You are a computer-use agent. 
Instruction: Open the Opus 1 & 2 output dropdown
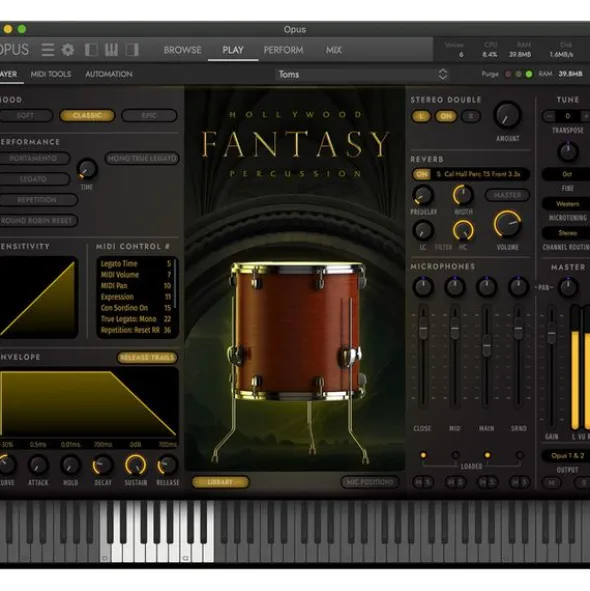(x=567, y=456)
